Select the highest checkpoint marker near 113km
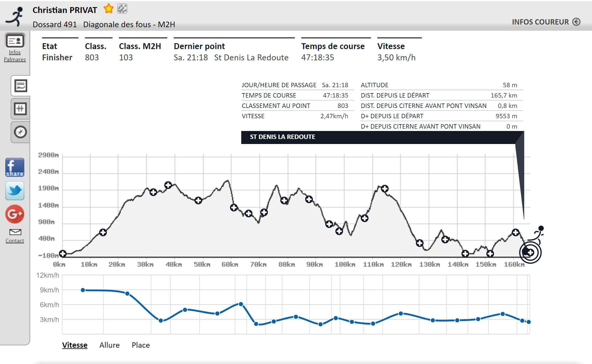This screenshot has width=592, height=364. pos(385,188)
